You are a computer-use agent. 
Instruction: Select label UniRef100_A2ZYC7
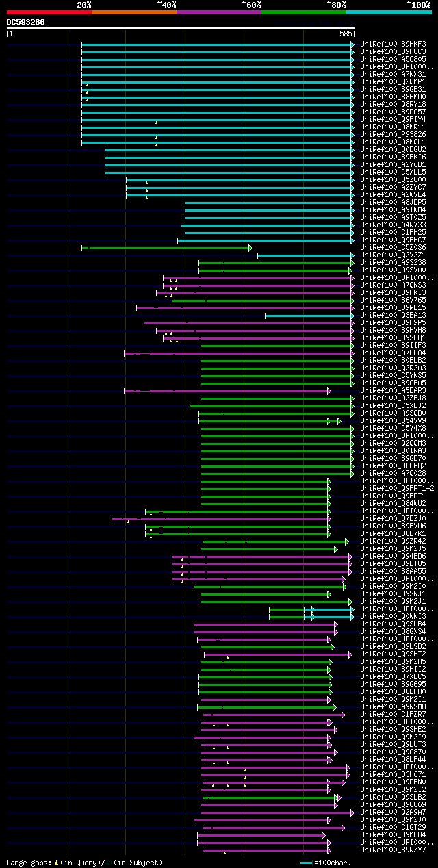click(x=393, y=188)
